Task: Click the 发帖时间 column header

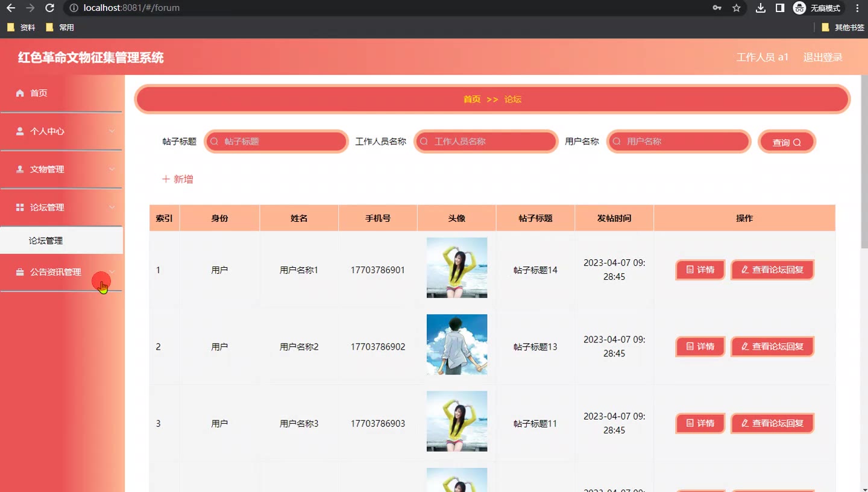Action: [x=614, y=218]
